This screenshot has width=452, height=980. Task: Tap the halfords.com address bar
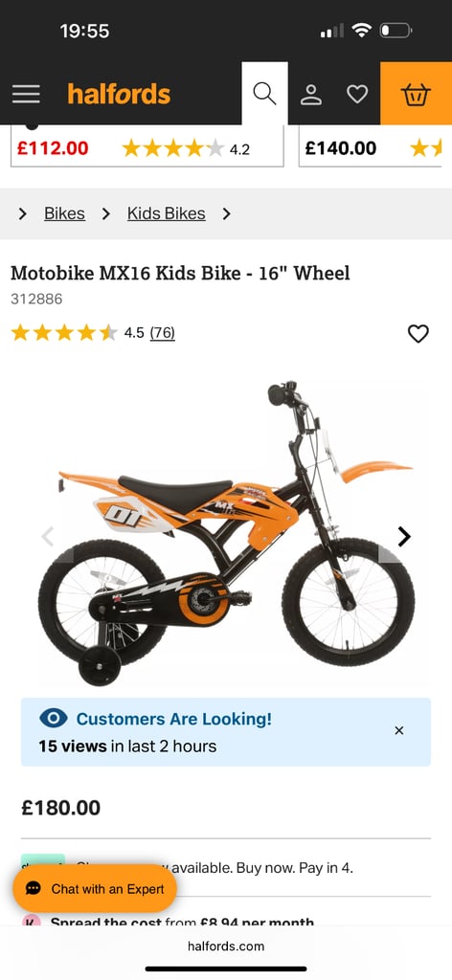click(x=226, y=946)
